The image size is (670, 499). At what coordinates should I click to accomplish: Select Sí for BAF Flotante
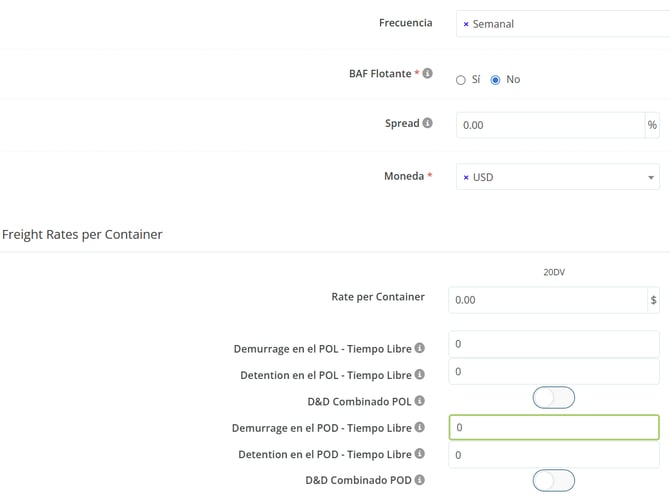(x=461, y=80)
